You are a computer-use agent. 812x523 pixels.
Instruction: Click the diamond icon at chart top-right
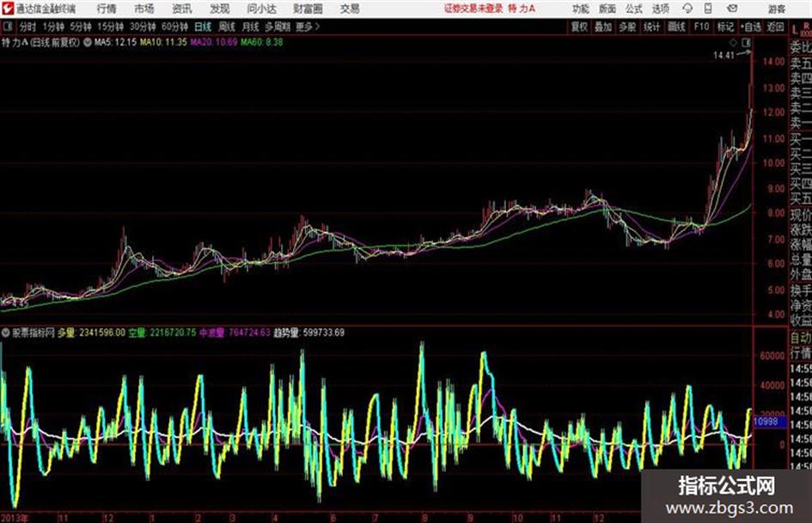(733, 42)
